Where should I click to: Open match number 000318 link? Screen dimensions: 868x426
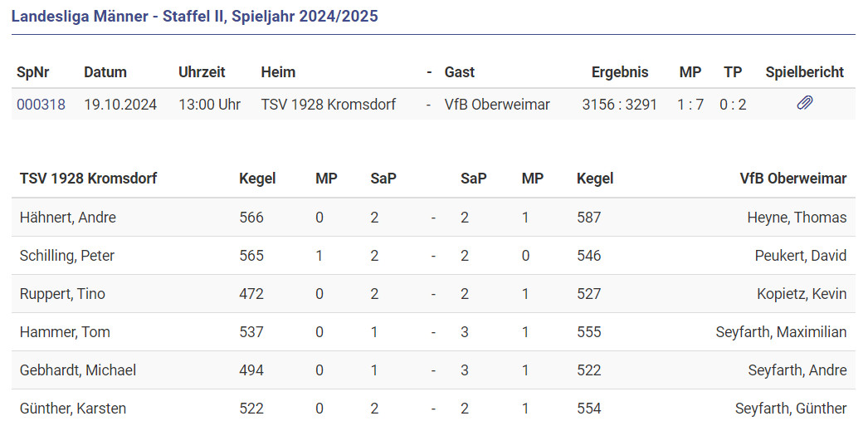tap(41, 105)
